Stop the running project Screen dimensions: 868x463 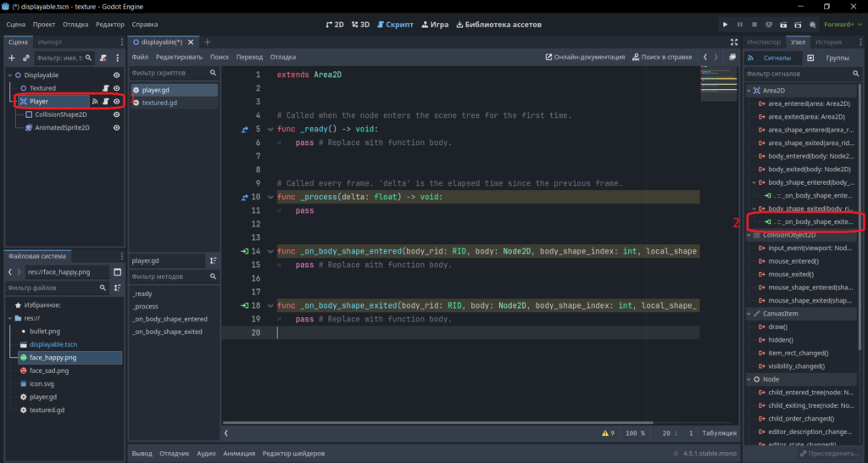tap(754, 25)
